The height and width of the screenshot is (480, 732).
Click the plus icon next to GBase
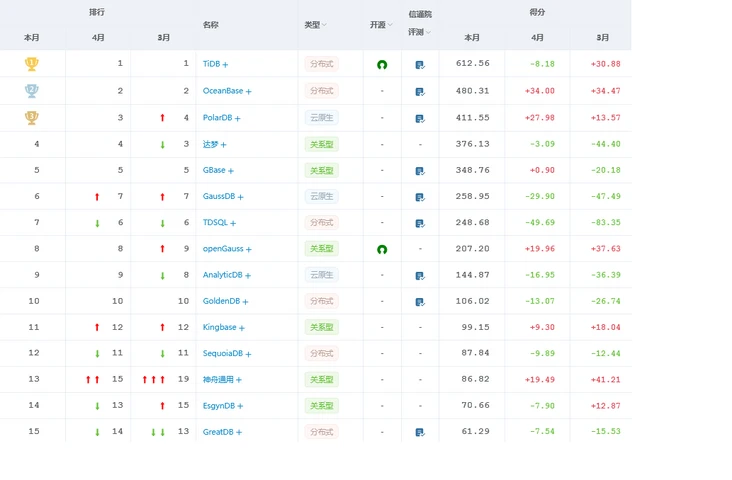(x=231, y=171)
